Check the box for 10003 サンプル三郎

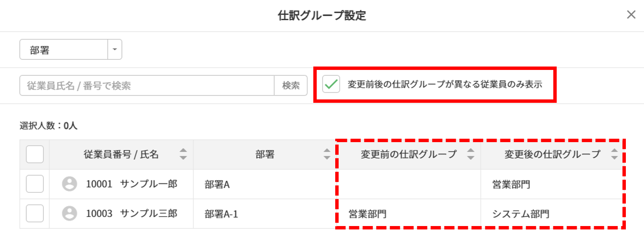tap(35, 214)
